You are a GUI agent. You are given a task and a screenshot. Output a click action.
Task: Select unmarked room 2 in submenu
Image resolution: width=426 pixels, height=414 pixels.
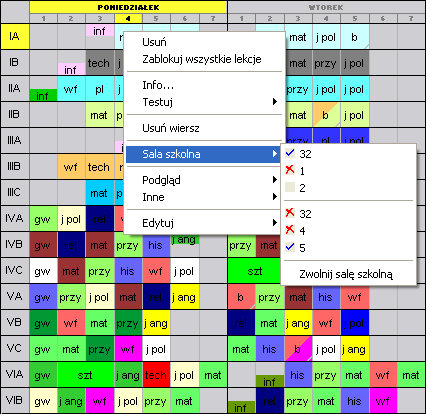point(348,188)
